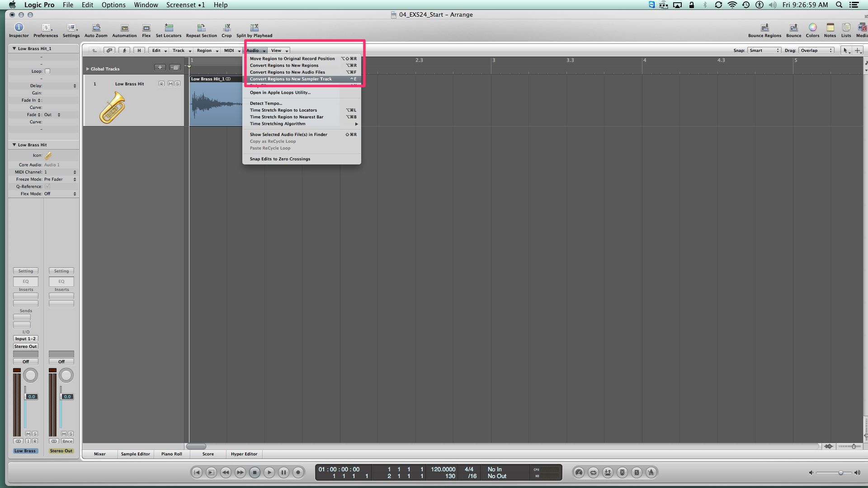Open the Region local menu
The height and width of the screenshot is (488, 868).
tap(207, 51)
